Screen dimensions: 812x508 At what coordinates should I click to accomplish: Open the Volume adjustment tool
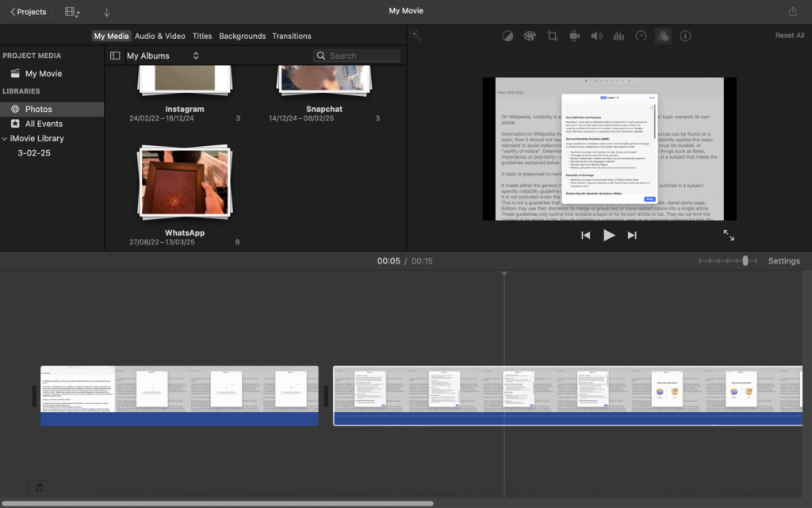click(596, 36)
